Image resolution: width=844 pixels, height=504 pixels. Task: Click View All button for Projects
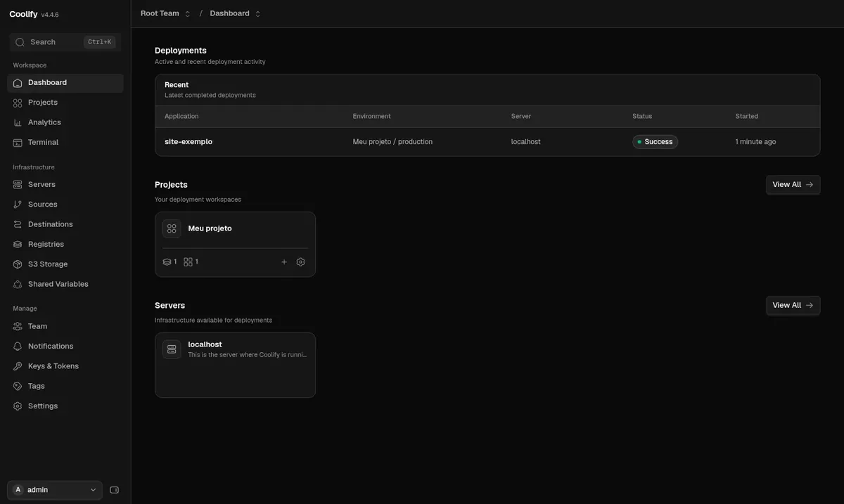coord(793,185)
